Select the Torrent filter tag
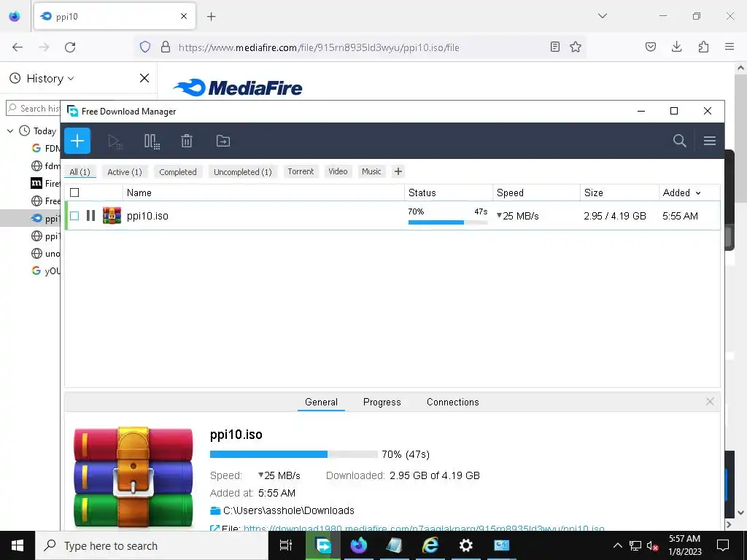This screenshot has width=747, height=560. (x=301, y=171)
